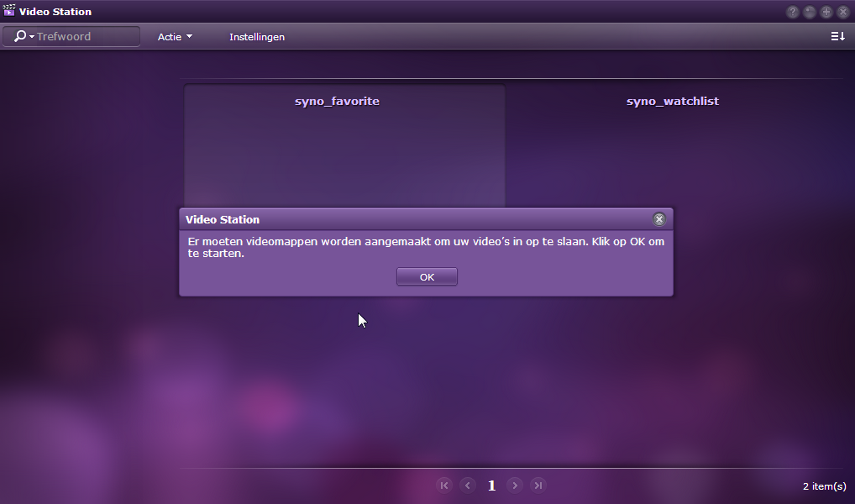Screen dimensions: 855x504
Task: Close the Video Station application window
Action: tap(843, 12)
